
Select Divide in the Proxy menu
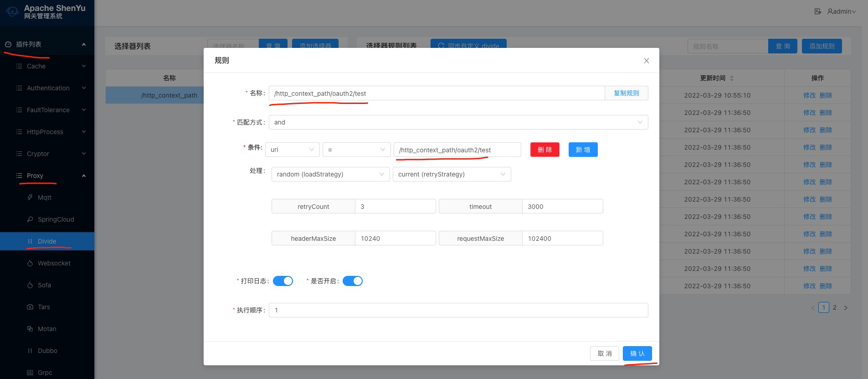(47, 241)
